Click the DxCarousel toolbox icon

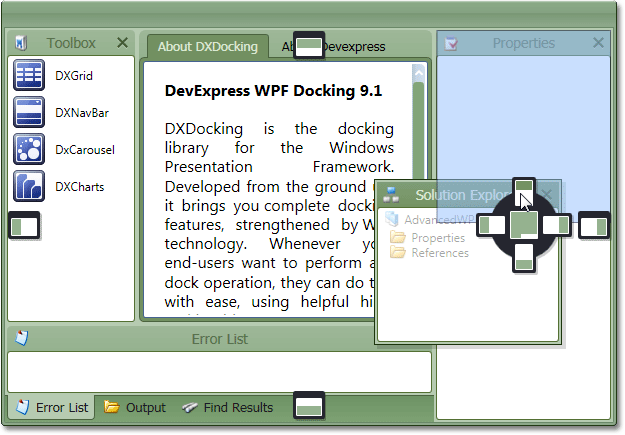click(x=28, y=150)
